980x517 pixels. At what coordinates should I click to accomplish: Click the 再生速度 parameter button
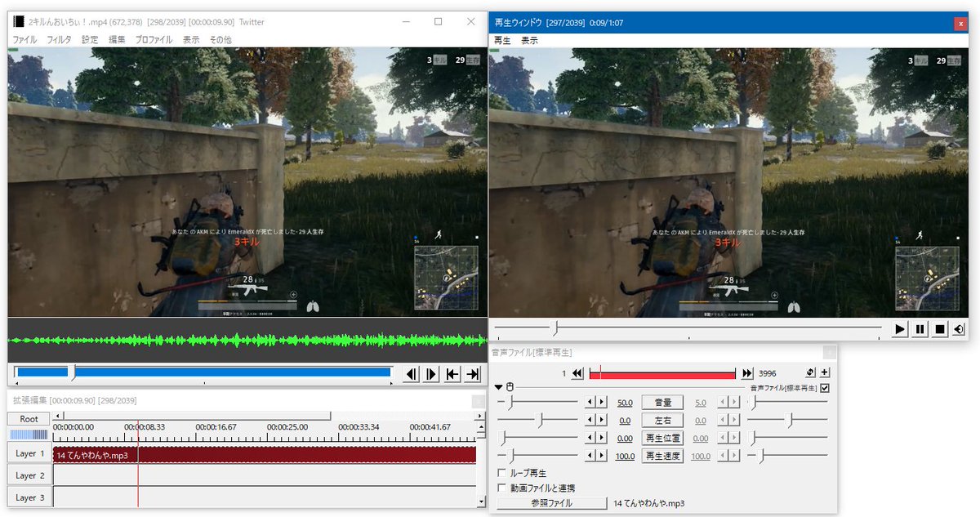pyautogui.click(x=662, y=457)
